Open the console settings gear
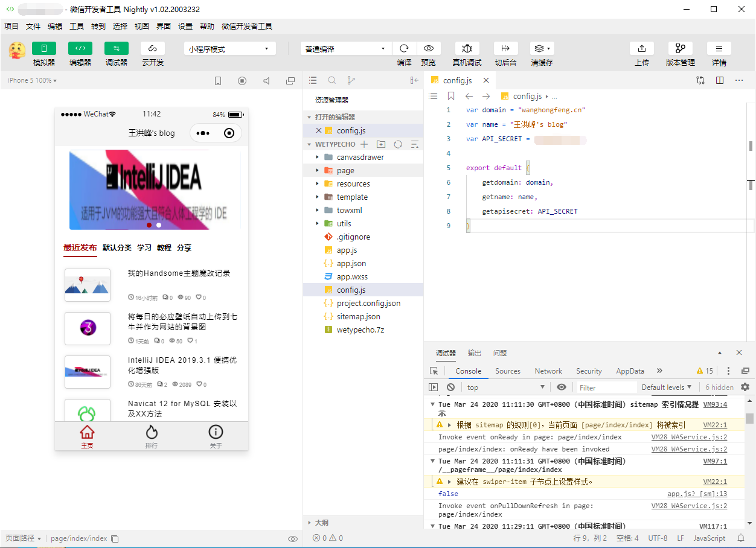The width and height of the screenshot is (756, 548). (x=745, y=387)
